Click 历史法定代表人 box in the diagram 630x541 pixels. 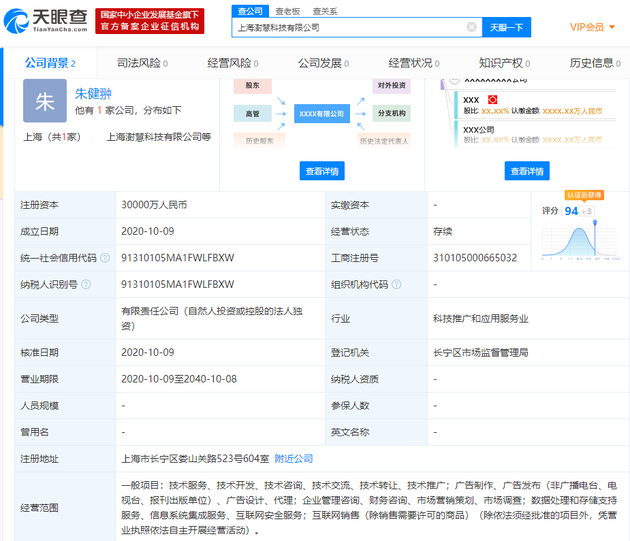(384, 141)
